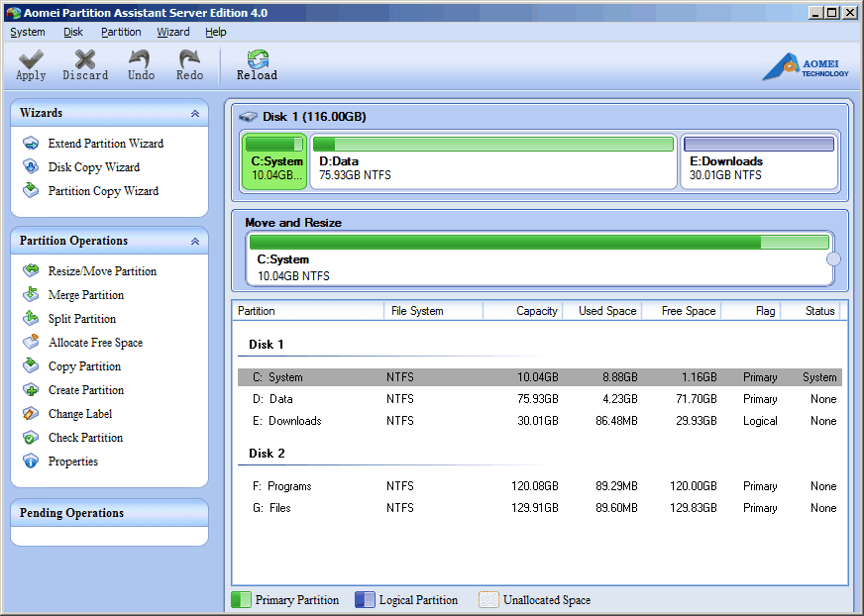This screenshot has height=616, width=864.
Task: Launch the Extend Partition Wizard
Action: 105,144
